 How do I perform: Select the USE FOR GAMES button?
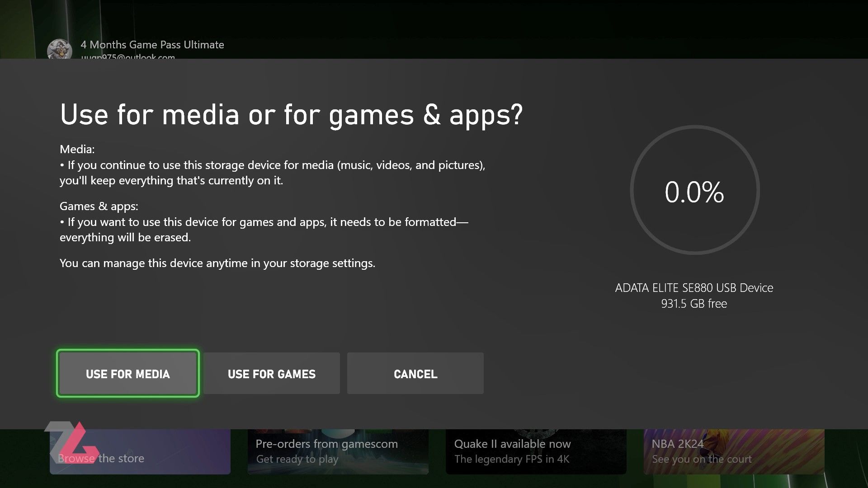point(272,374)
